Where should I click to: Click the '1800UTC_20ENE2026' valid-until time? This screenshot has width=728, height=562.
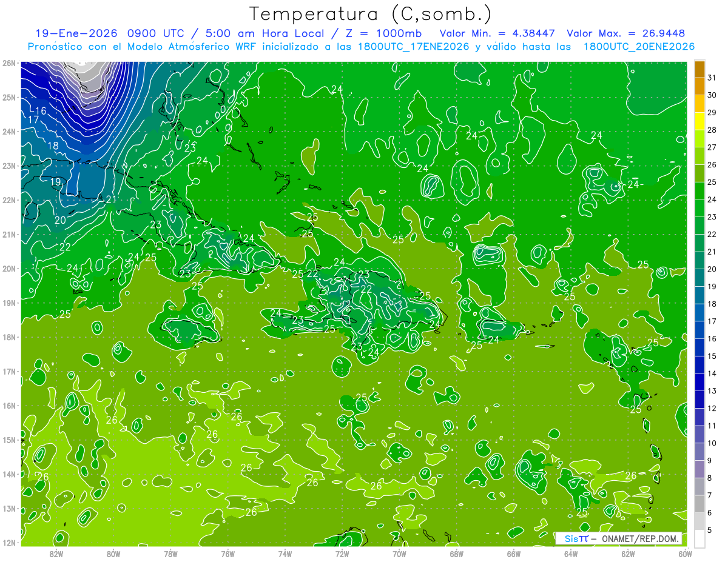[x=639, y=47]
